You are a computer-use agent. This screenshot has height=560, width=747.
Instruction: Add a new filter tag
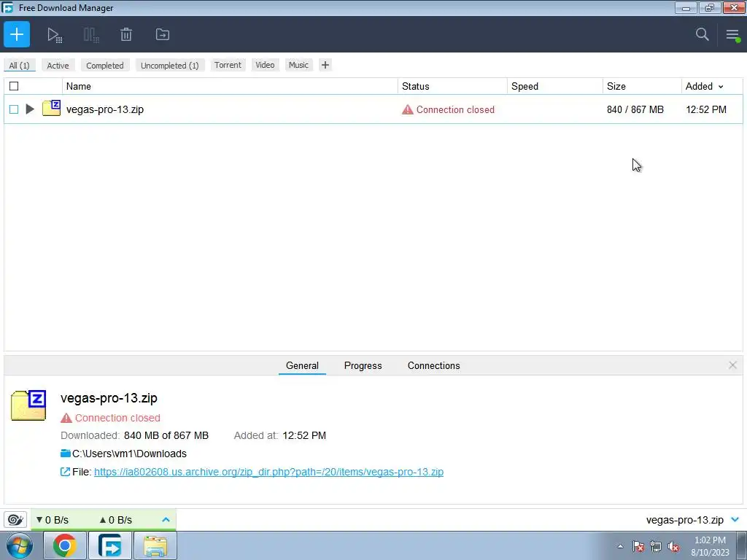325,65
